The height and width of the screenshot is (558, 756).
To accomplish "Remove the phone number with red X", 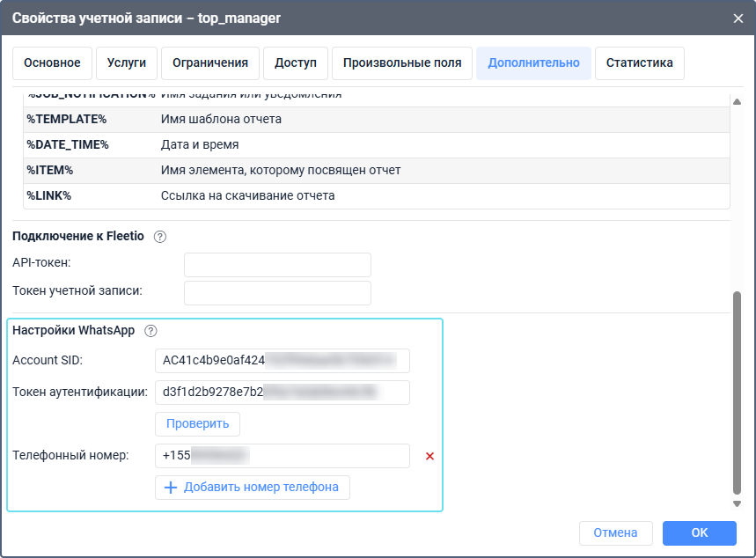I will click(430, 456).
